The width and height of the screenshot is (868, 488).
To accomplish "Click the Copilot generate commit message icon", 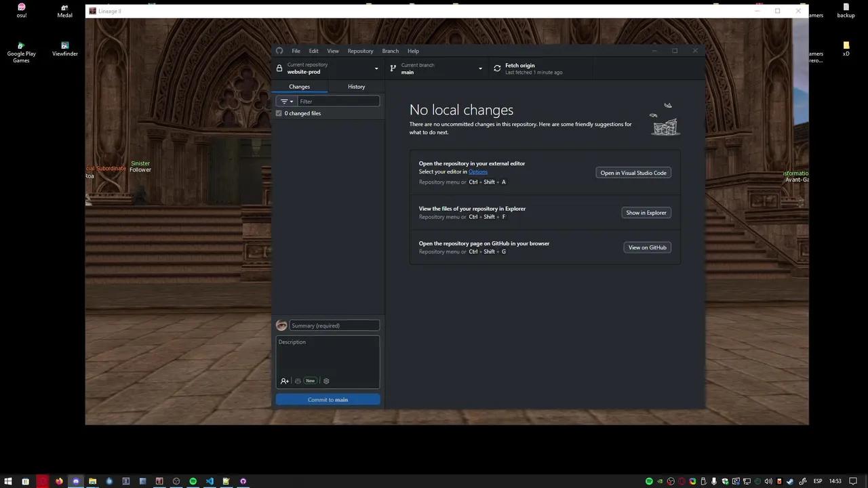I will pos(298,381).
